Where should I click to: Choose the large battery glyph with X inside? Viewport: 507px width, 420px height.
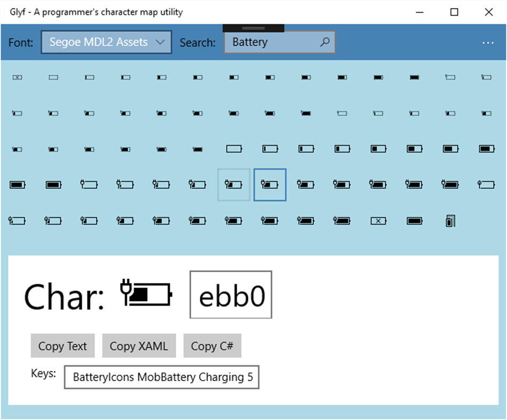coord(378,221)
